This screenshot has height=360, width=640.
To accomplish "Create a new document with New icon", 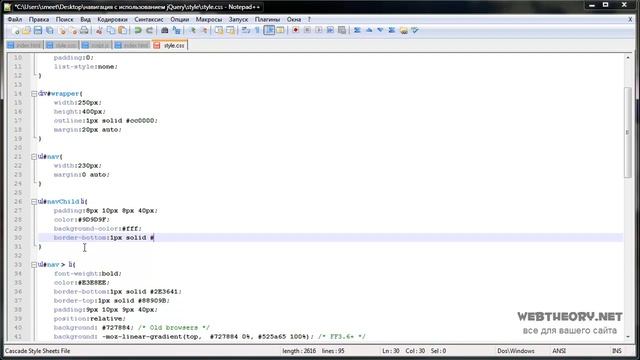I will click(16, 31).
